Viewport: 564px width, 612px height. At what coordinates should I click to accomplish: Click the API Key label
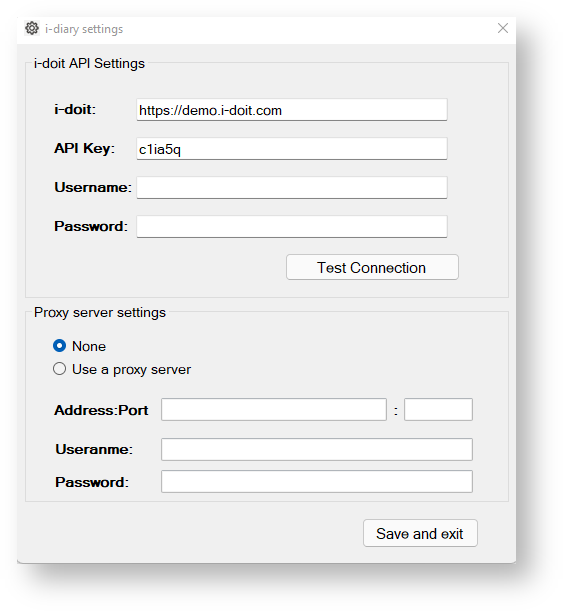[x=84, y=149]
